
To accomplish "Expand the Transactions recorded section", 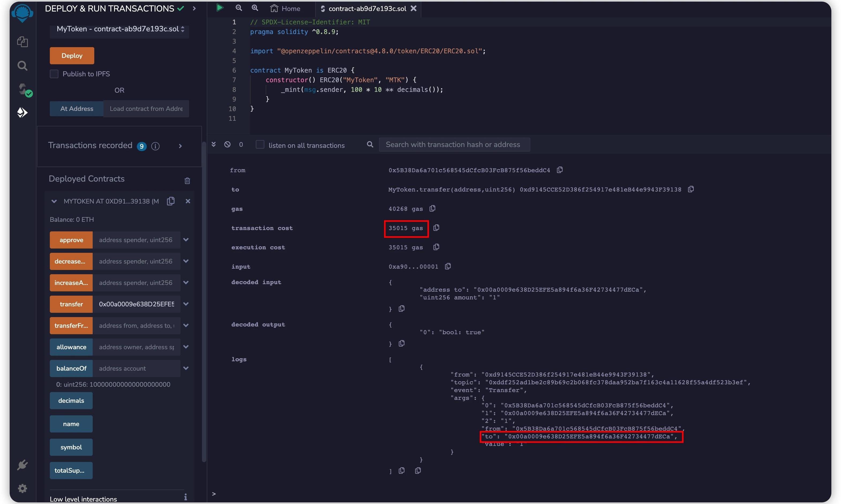I will tap(180, 146).
